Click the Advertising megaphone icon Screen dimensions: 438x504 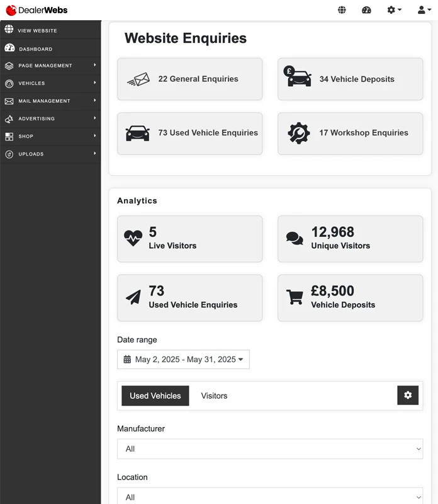[9, 119]
